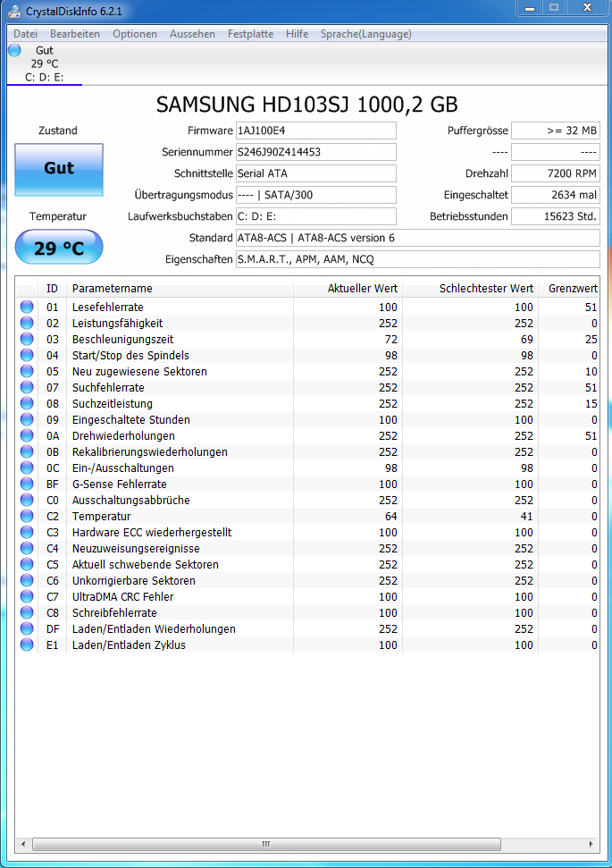Click the status orb beside Schreibfehlerrate

[27, 612]
